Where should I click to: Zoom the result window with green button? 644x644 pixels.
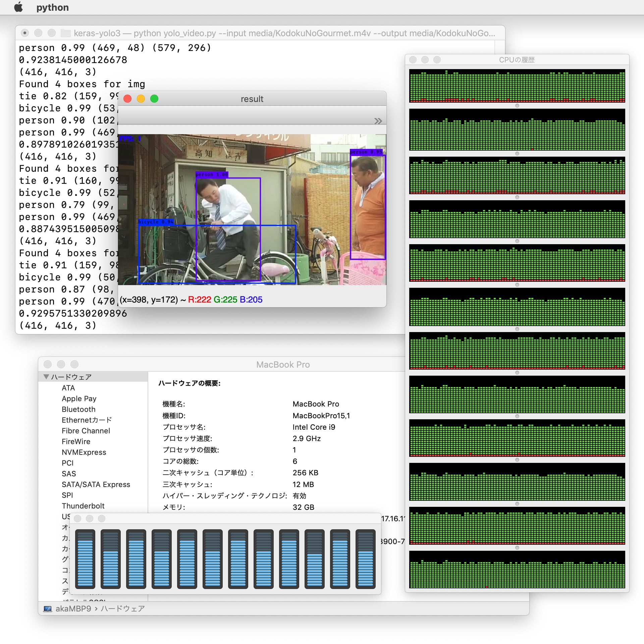(x=154, y=99)
